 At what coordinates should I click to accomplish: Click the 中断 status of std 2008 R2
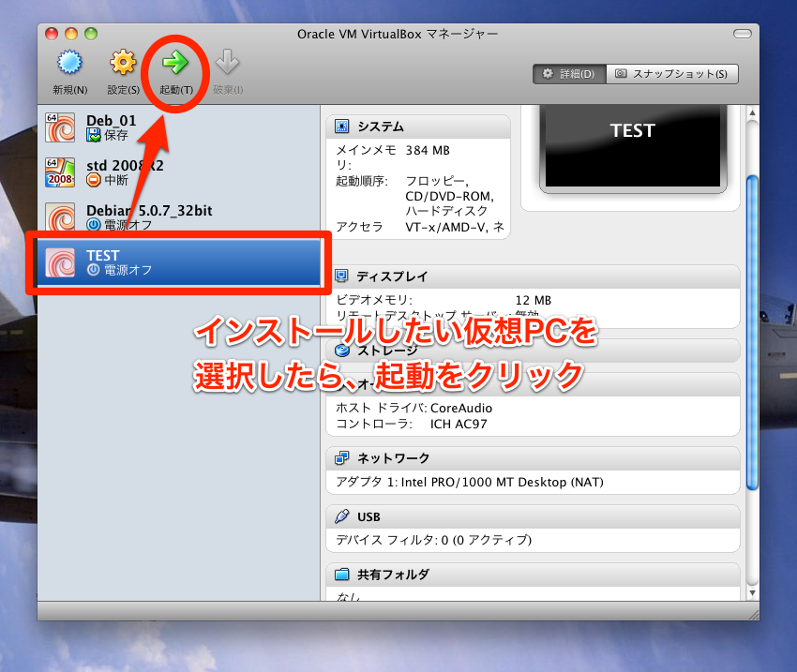tap(116, 180)
